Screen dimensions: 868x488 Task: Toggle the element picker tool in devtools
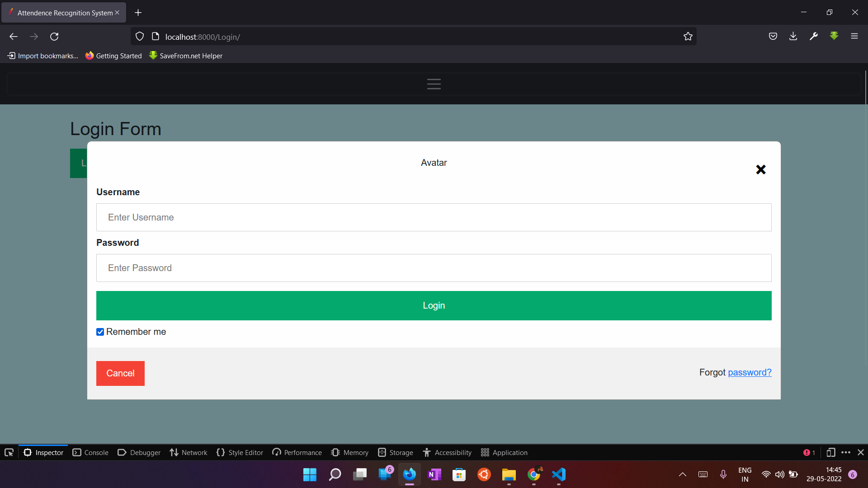(x=9, y=452)
